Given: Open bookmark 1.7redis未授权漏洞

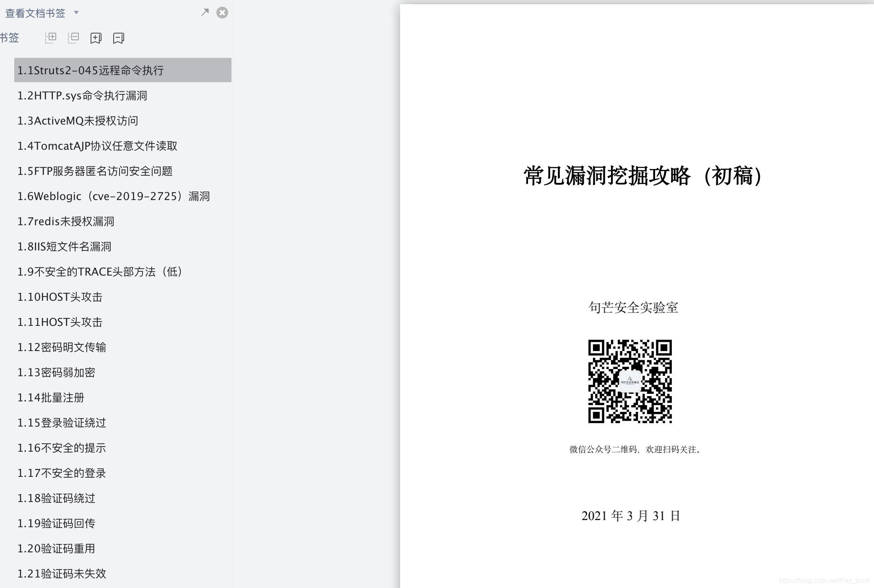Looking at the screenshot, I should tap(66, 221).
